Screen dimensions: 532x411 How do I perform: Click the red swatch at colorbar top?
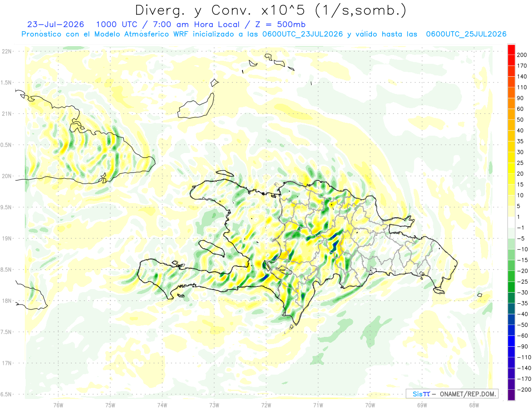coord(511,50)
